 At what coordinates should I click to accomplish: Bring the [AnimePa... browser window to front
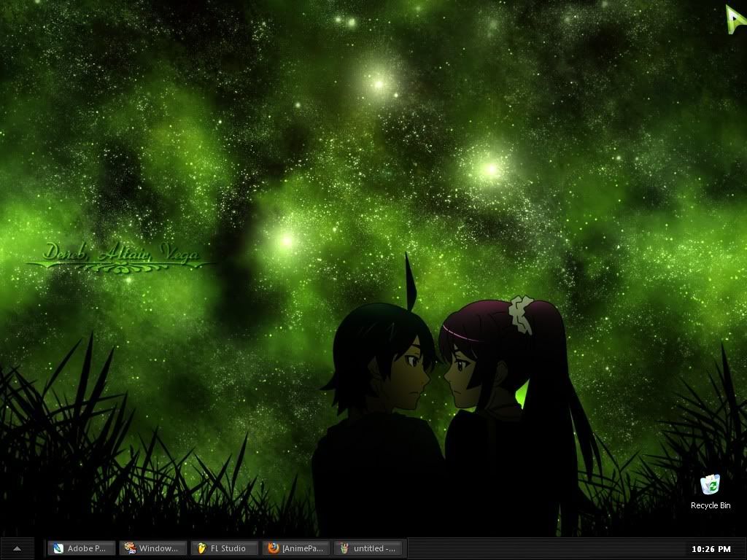coord(295,548)
